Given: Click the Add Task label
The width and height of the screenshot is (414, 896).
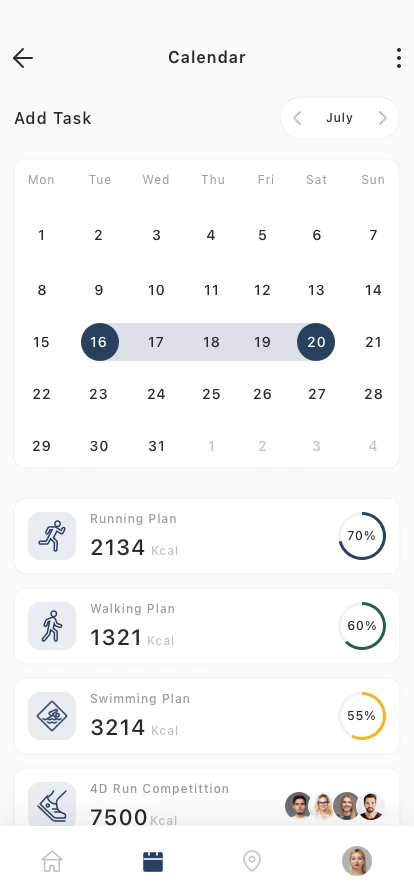Looking at the screenshot, I should pyautogui.click(x=53, y=118).
